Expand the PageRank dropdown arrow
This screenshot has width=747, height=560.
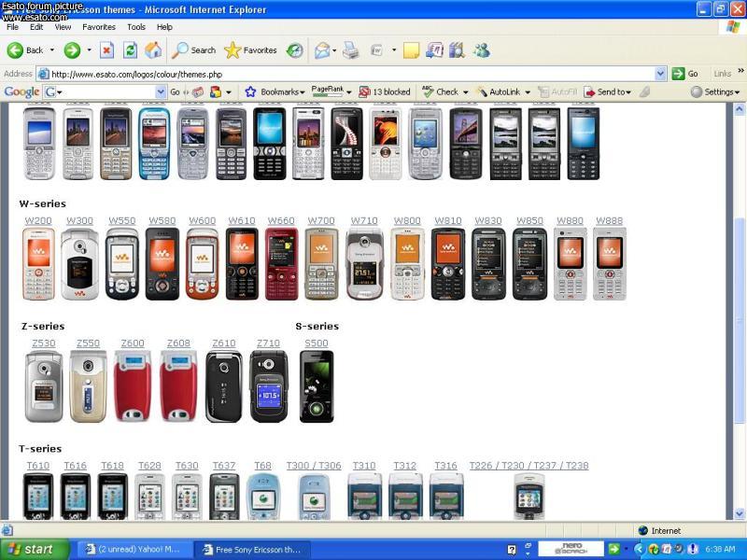click(349, 92)
